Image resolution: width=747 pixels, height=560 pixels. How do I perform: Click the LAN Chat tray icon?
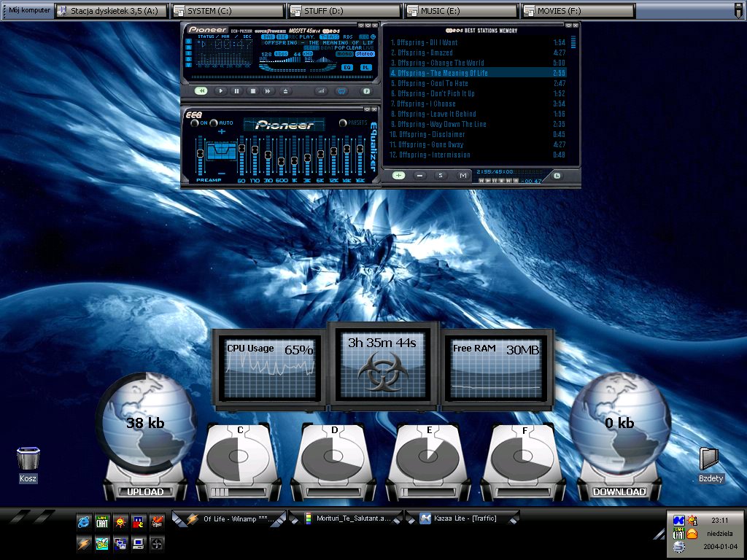[679, 534]
